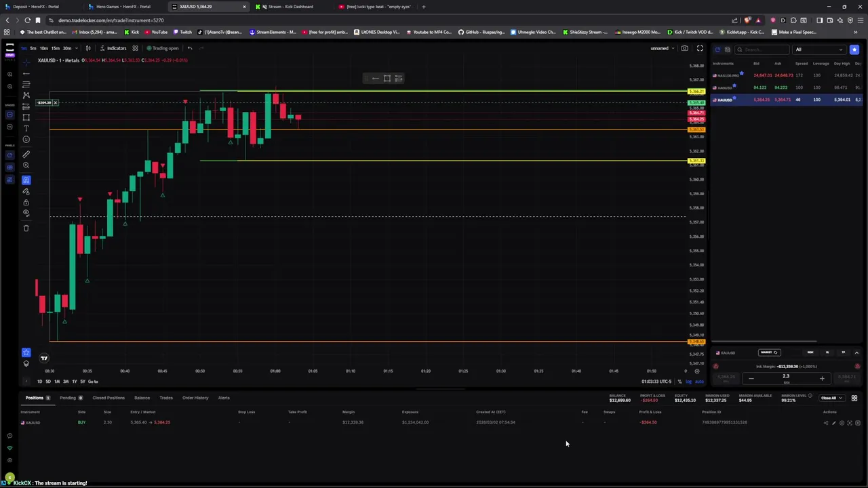This screenshot has height=488, width=868.
Task: Select the XAGUSD instrument row
Action: [x=787, y=87]
